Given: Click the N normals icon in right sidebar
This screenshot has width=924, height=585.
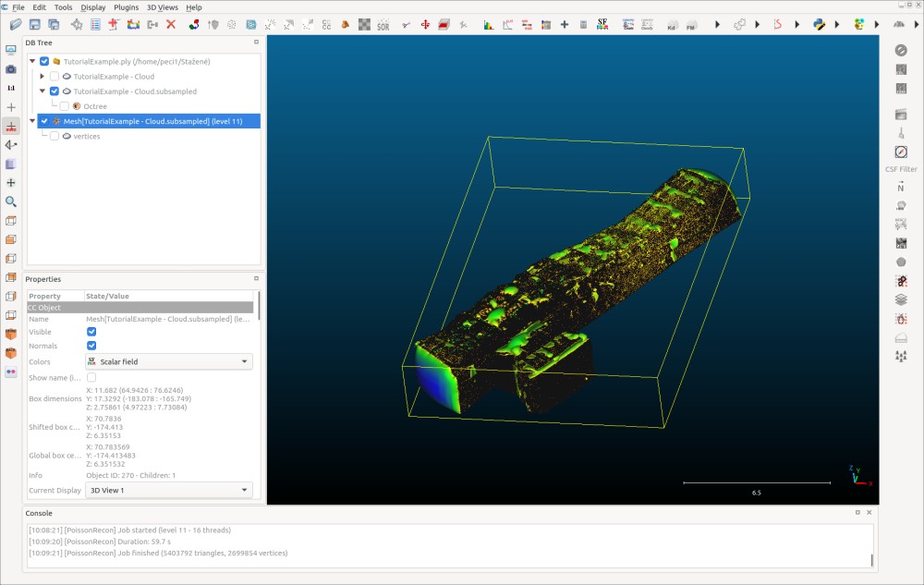Looking at the screenshot, I should click(x=901, y=188).
